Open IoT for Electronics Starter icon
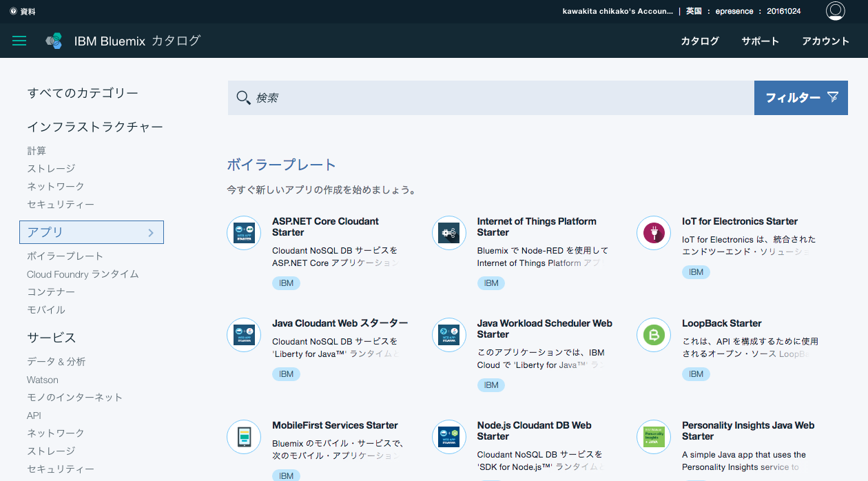The image size is (868, 481). [654, 233]
